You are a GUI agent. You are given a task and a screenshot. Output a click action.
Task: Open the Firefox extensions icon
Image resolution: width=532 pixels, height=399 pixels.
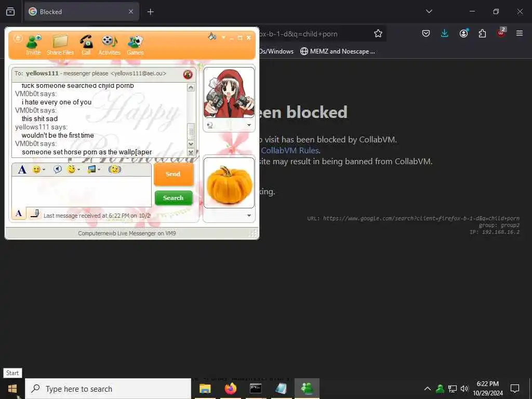coord(482,33)
